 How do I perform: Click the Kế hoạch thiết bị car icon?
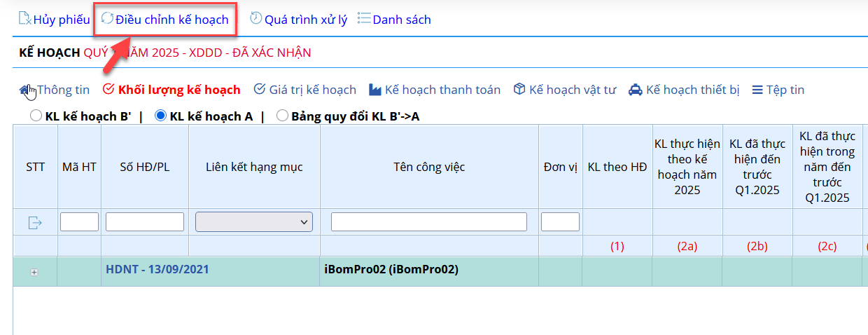tap(636, 90)
